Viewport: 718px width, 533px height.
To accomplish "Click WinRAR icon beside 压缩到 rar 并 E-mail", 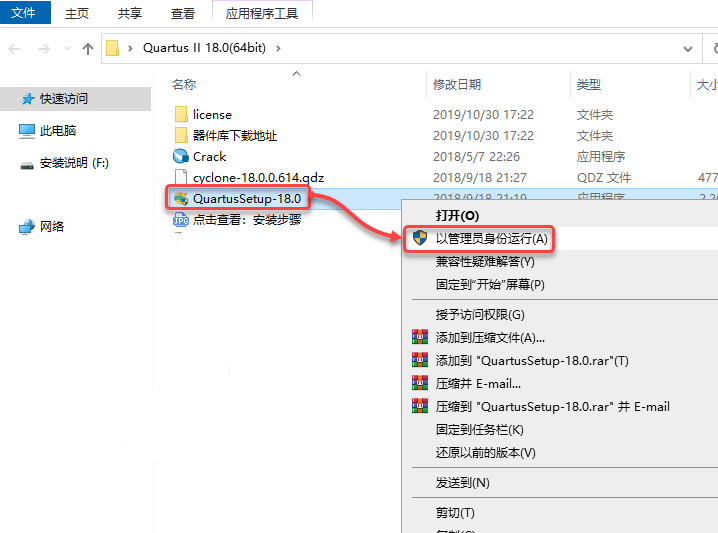I will coord(420,406).
